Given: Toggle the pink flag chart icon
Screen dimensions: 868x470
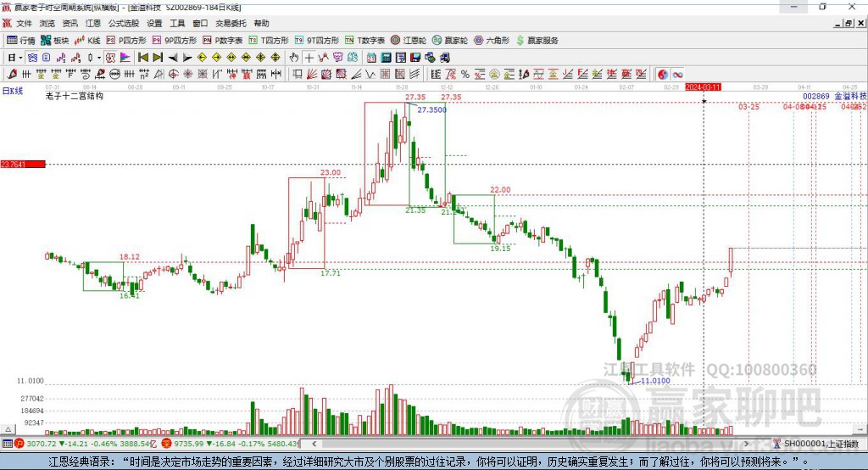Looking at the screenshot, I should (x=125, y=58).
